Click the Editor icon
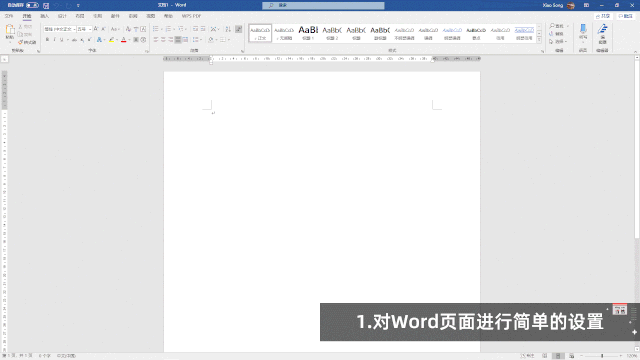The width and height of the screenshot is (640, 360). (602, 29)
